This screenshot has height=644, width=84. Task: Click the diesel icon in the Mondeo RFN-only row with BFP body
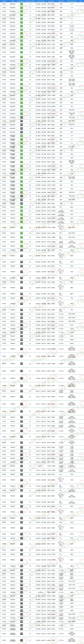22,132
